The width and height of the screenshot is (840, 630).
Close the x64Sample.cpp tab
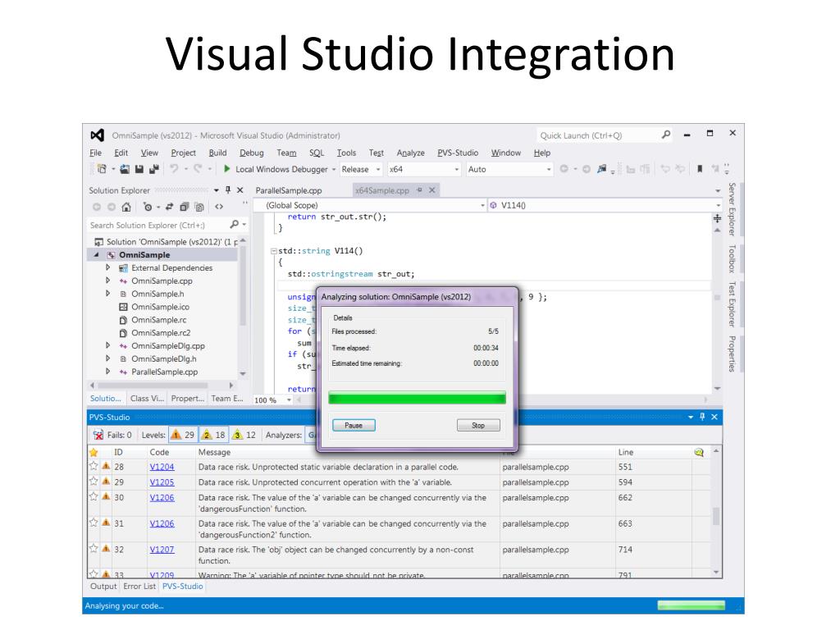click(x=431, y=190)
